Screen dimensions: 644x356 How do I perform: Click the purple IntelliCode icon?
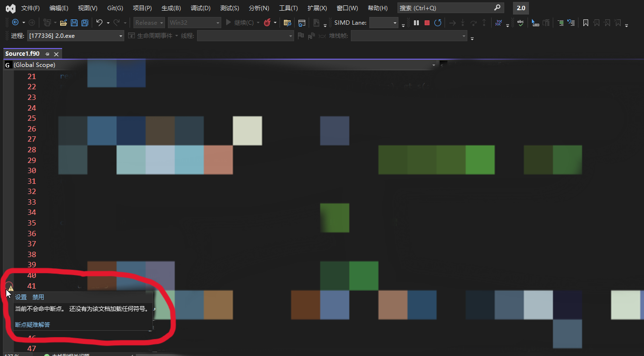pyautogui.click(x=498, y=22)
